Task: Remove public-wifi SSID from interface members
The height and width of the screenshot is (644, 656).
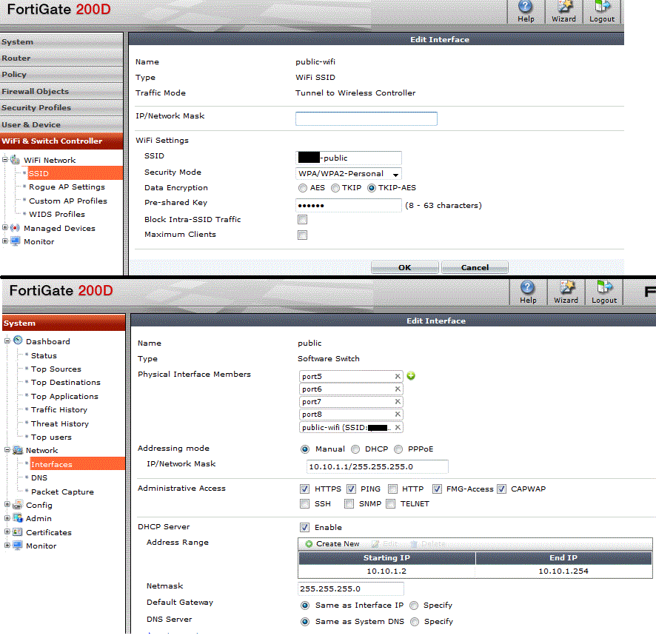Action: coord(398,427)
